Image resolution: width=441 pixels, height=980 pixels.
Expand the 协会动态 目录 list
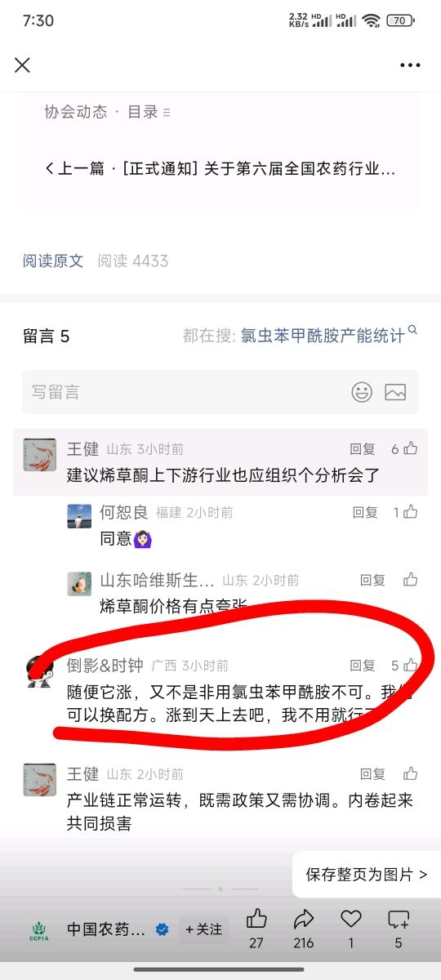point(108,112)
